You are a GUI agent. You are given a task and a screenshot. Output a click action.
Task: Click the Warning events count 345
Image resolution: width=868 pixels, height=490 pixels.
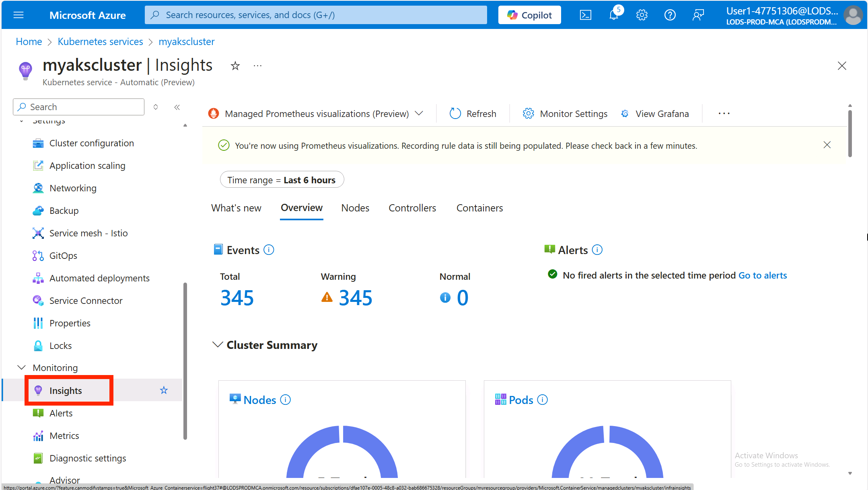tap(356, 298)
